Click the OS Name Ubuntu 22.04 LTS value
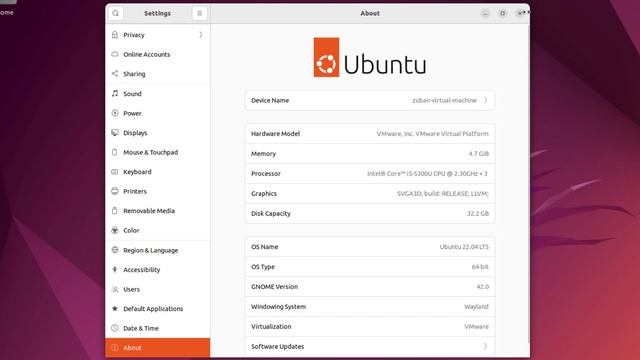 click(x=464, y=247)
